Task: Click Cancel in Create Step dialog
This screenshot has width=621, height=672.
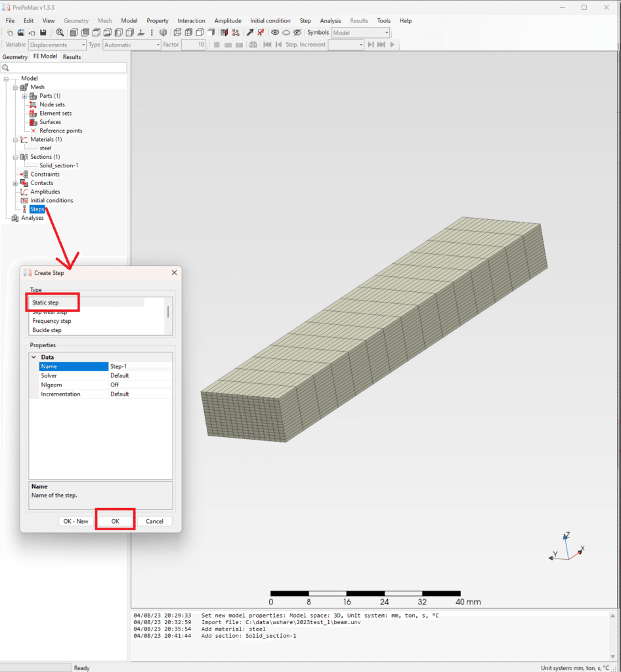Action: (x=154, y=521)
